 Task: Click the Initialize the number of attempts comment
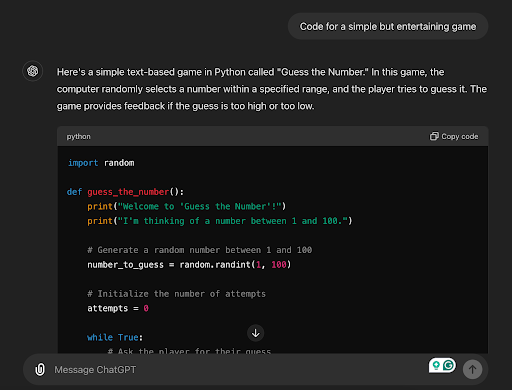coord(177,294)
